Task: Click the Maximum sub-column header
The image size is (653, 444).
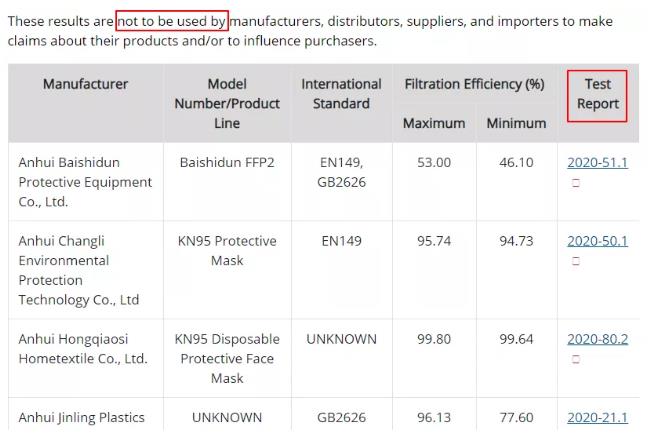Action: [x=434, y=123]
